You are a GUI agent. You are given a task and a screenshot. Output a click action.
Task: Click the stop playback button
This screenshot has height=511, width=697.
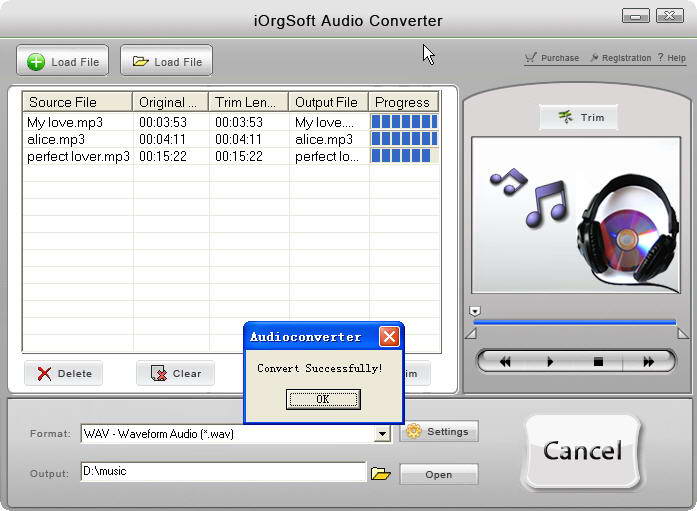(598, 362)
